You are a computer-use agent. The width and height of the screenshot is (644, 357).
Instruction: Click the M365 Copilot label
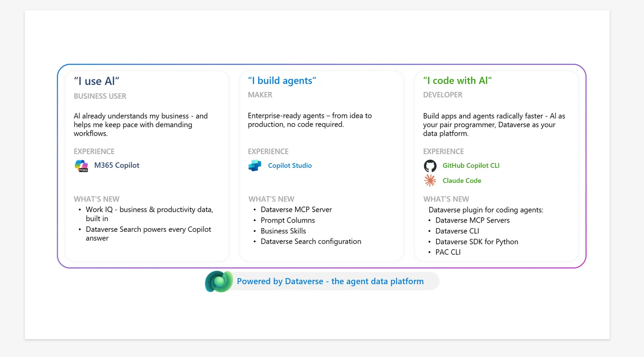[117, 165]
